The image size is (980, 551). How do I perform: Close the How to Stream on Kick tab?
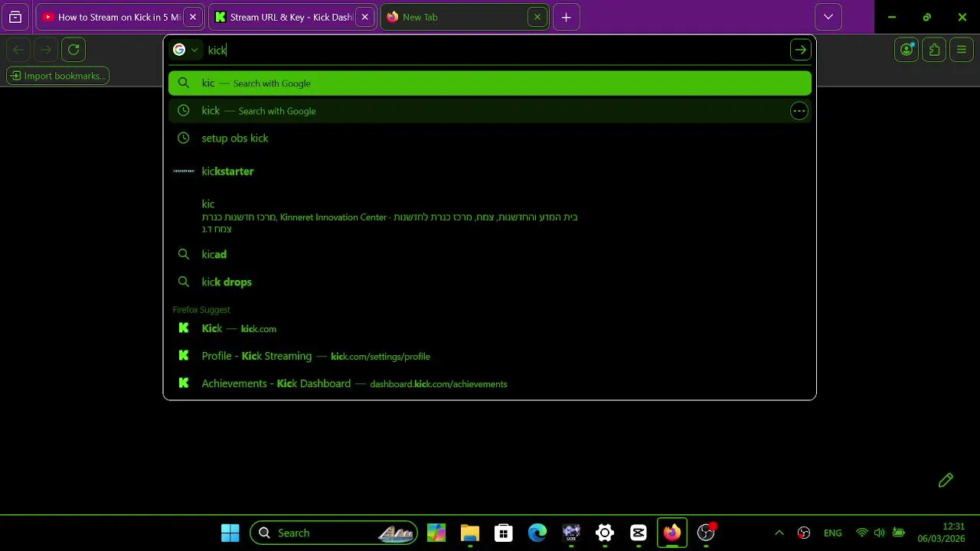click(192, 17)
